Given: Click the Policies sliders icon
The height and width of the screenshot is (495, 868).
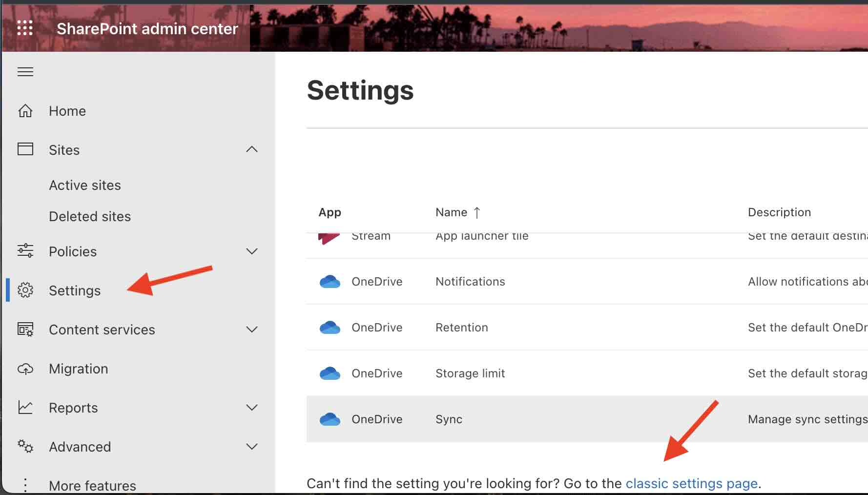Looking at the screenshot, I should coord(25,251).
